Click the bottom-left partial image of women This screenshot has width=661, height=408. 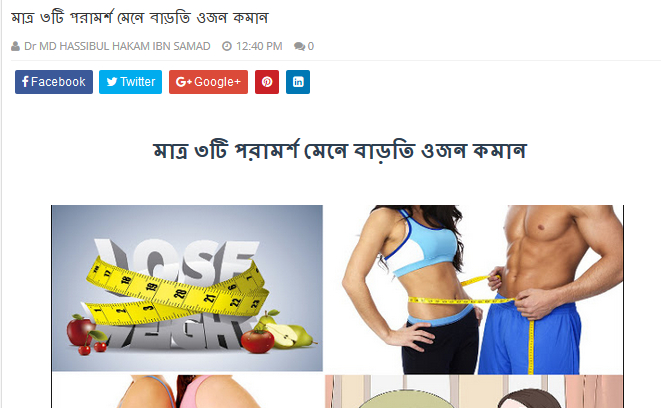187,392
